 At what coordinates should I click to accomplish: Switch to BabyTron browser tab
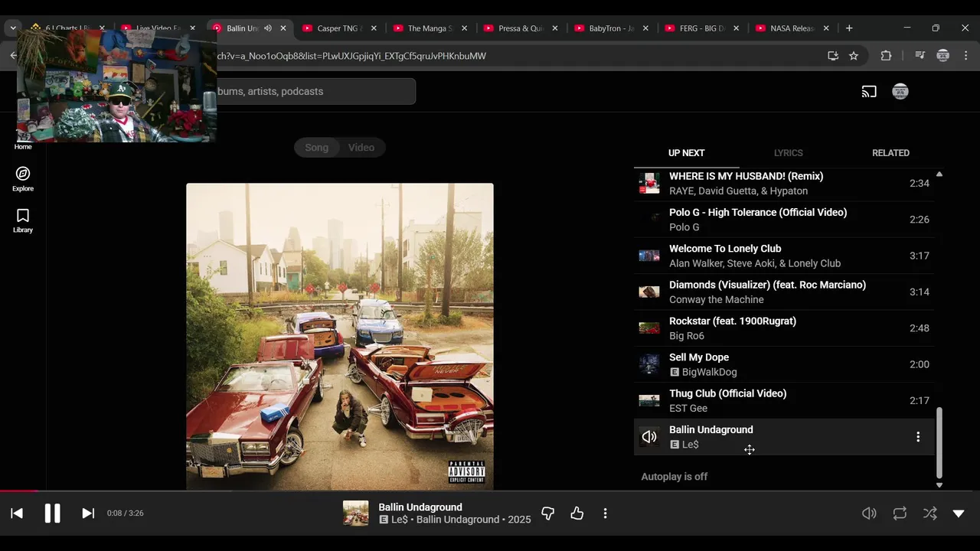coord(611,28)
